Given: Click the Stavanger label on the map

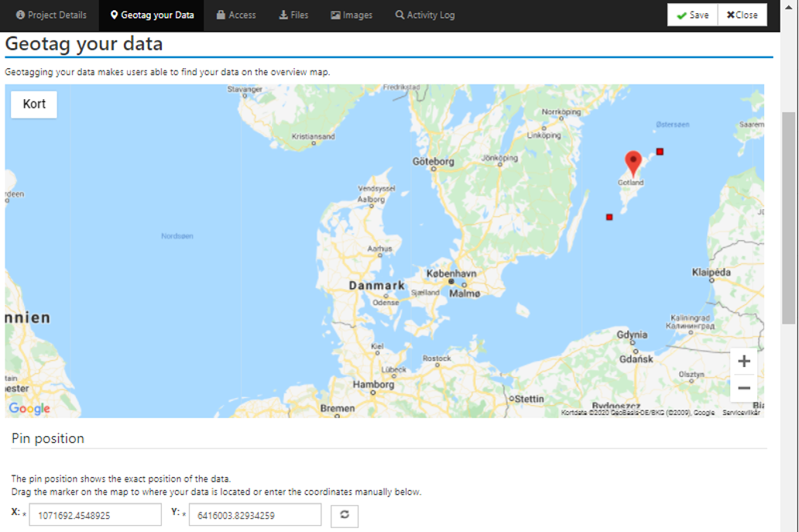Looking at the screenshot, I should (x=245, y=89).
